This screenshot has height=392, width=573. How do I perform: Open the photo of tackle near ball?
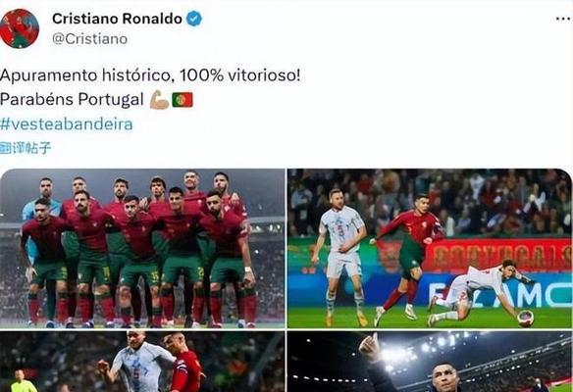click(x=430, y=248)
